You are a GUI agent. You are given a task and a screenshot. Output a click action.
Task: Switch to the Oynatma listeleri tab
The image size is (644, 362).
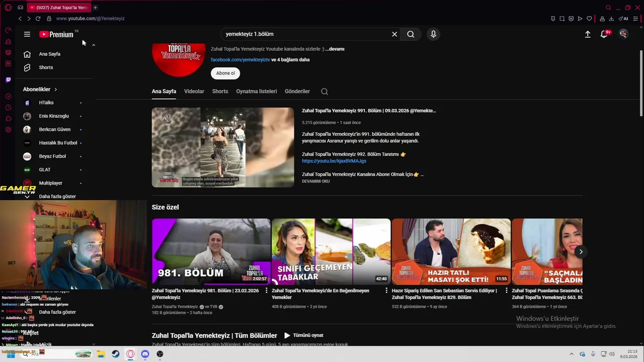[257, 92]
